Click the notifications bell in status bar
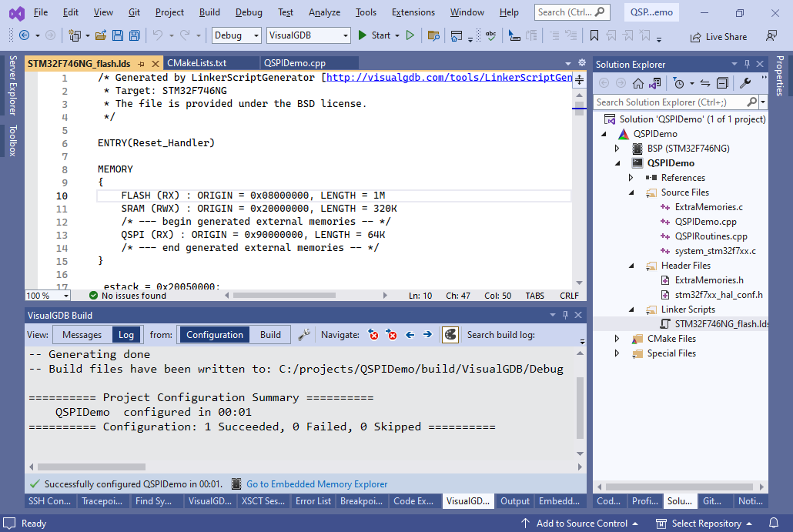 [774, 523]
